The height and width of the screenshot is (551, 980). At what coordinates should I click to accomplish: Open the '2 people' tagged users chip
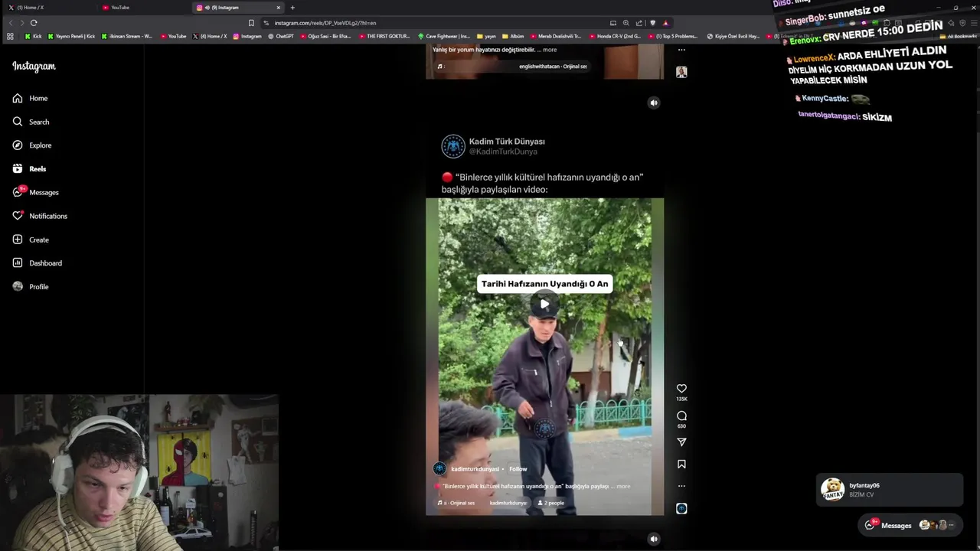coord(551,503)
